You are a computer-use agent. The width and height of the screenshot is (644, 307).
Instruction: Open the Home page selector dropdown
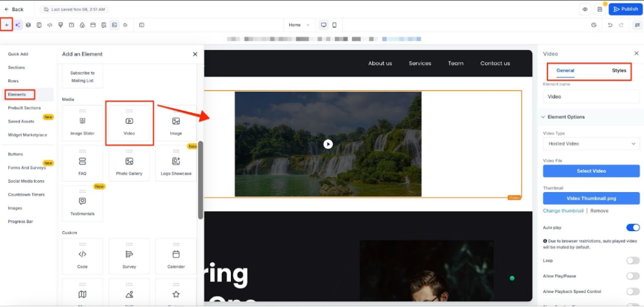click(299, 25)
